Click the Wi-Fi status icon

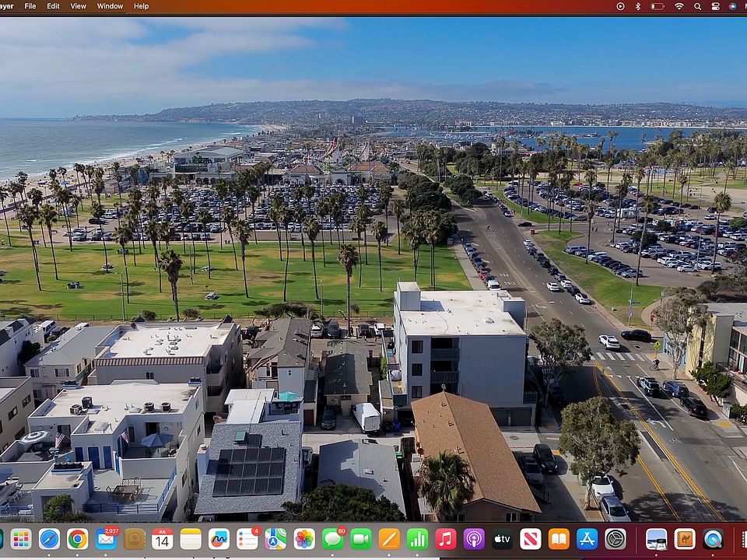679,5
